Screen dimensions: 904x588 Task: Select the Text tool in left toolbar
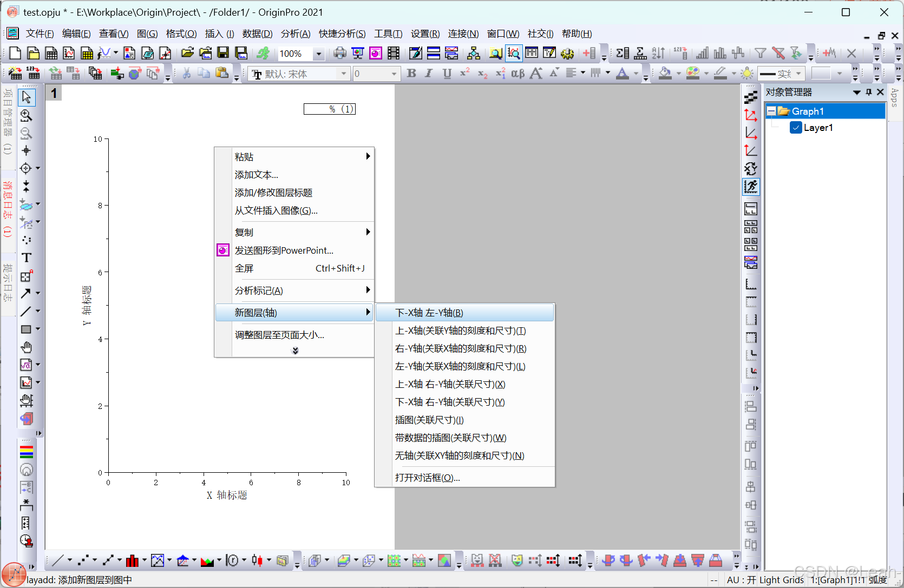point(25,258)
